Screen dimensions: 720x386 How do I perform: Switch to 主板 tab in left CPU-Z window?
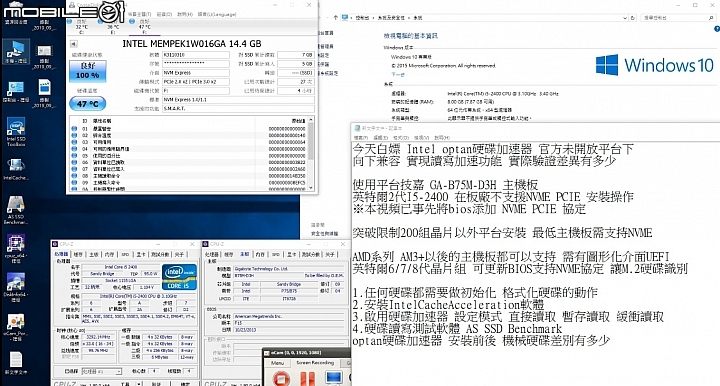(x=94, y=254)
